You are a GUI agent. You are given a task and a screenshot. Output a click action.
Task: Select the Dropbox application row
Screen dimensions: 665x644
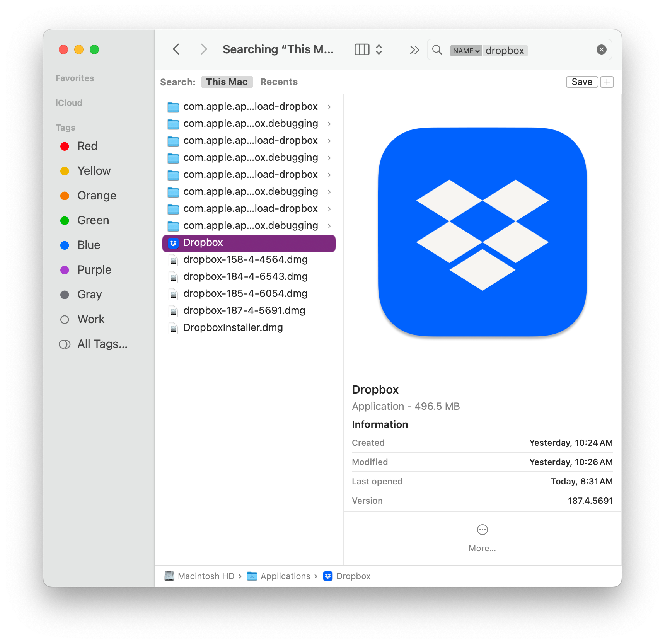[x=249, y=243]
